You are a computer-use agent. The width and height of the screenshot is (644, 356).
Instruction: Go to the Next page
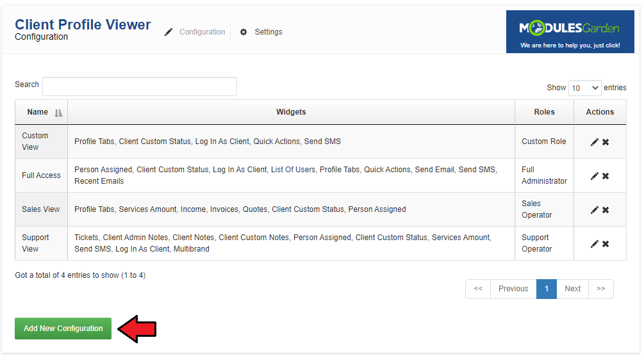[x=572, y=289]
